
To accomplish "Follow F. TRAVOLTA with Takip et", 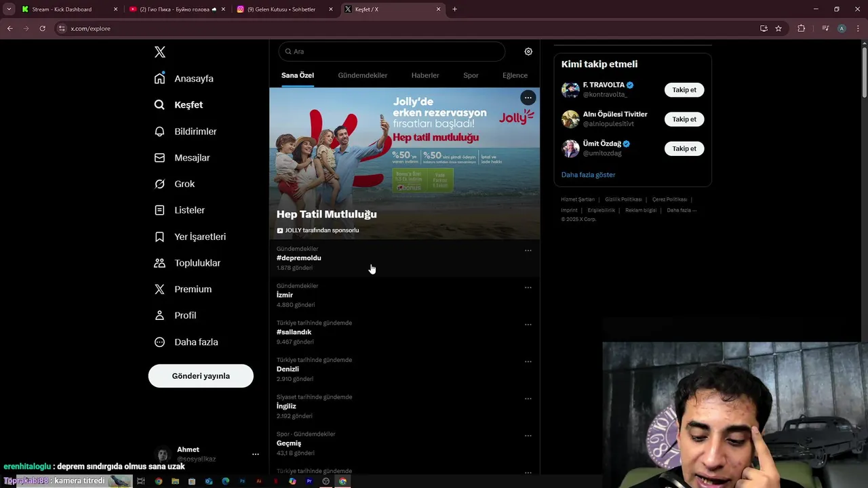I will 684,90.
